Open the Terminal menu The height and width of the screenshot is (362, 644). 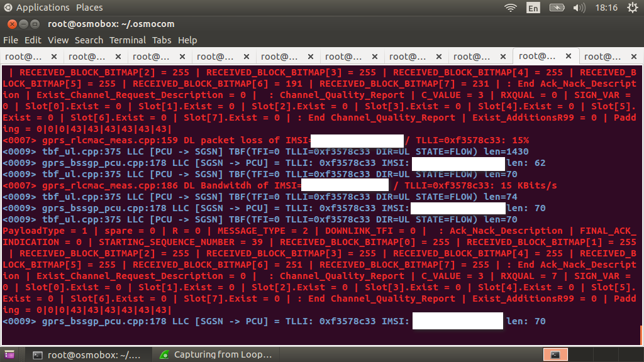(x=127, y=40)
